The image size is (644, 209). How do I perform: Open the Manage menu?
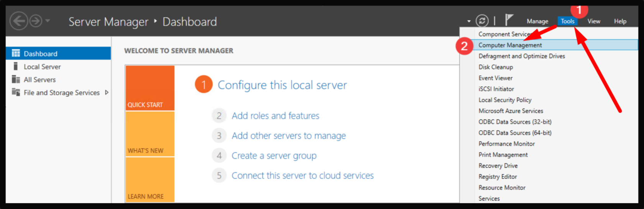pyautogui.click(x=537, y=21)
